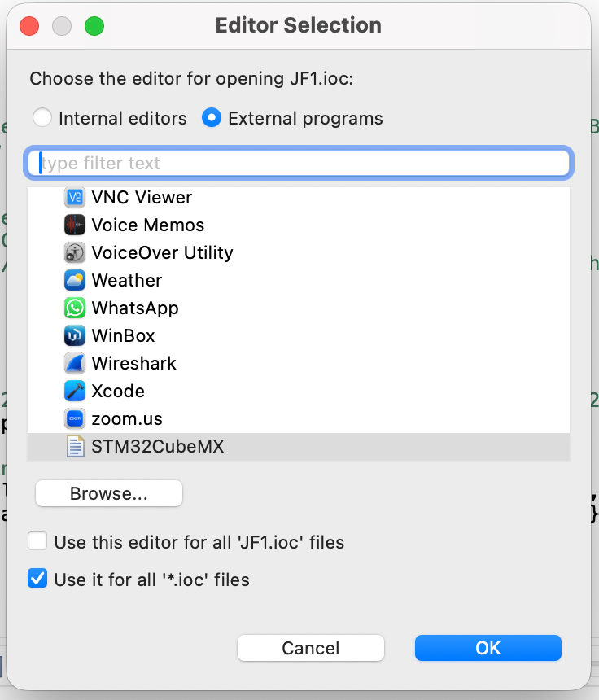This screenshot has height=700, width=599.
Task: Select the External programs radio button
Action: pyautogui.click(x=211, y=117)
